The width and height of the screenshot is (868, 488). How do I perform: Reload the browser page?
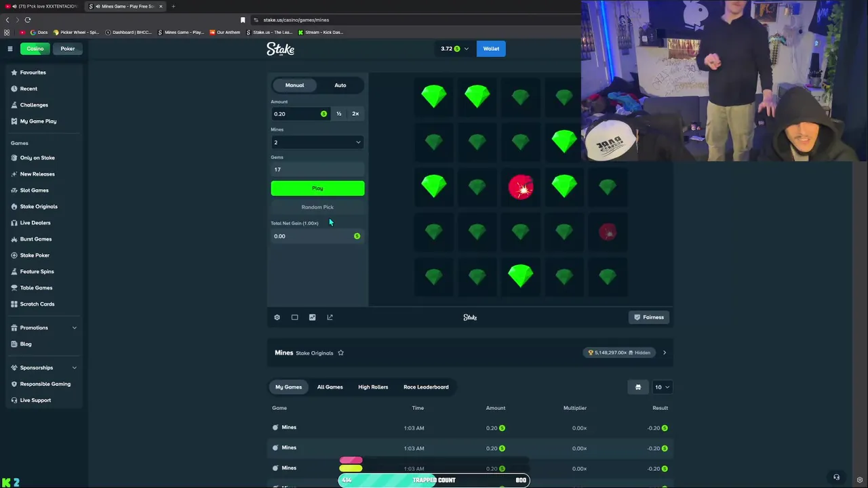[x=27, y=20]
